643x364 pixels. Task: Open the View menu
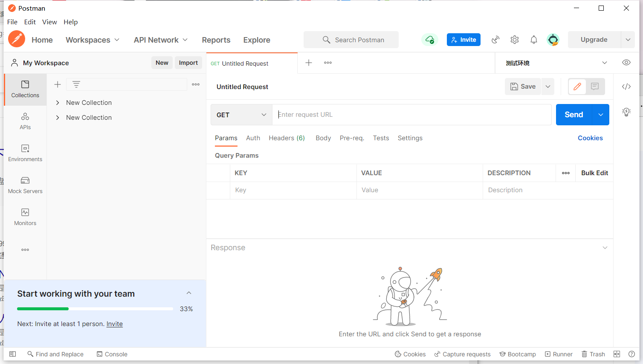click(49, 22)
